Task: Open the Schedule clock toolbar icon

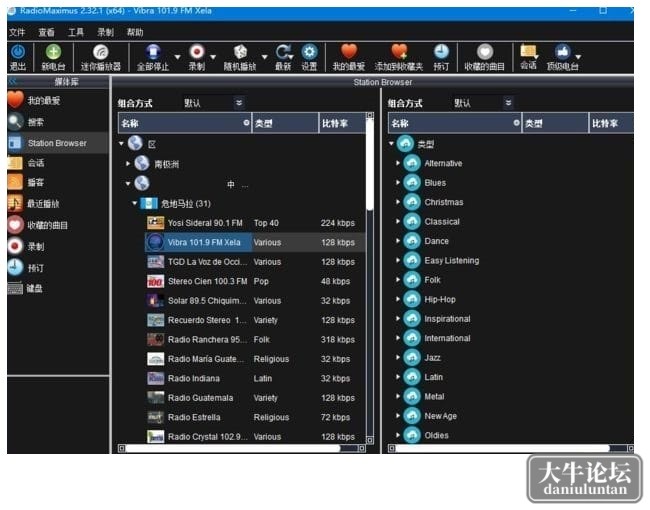Action: click(441, 52)
